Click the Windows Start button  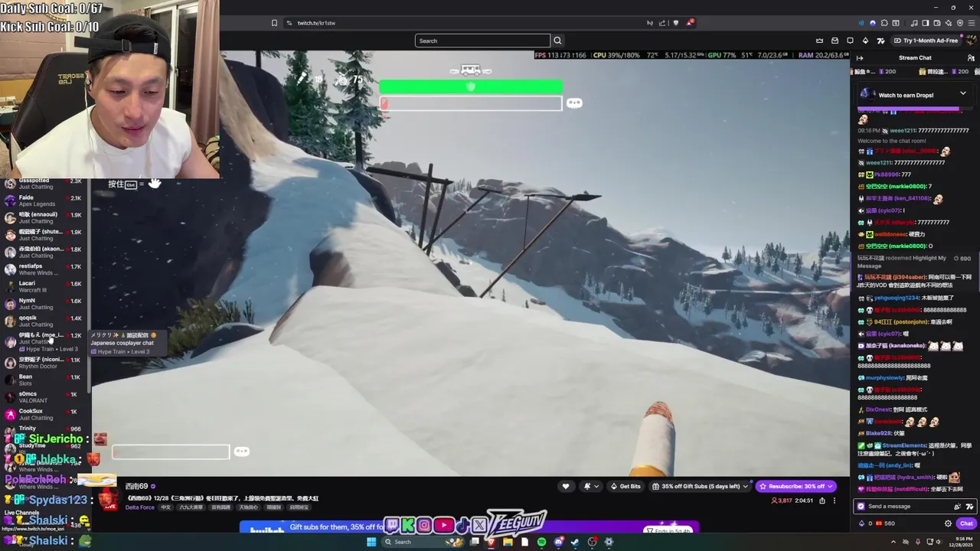pyautogui.click(x=371, y=542)
